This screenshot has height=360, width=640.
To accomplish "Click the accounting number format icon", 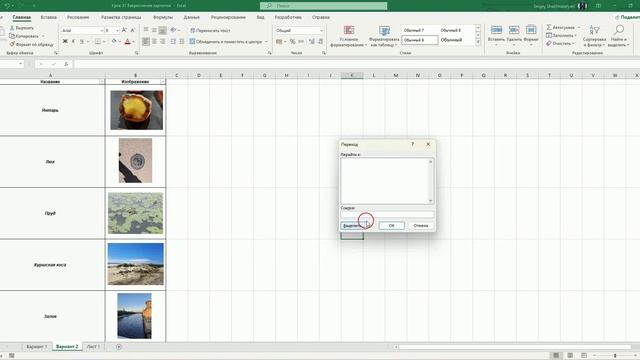I will [x=279, y=41].
